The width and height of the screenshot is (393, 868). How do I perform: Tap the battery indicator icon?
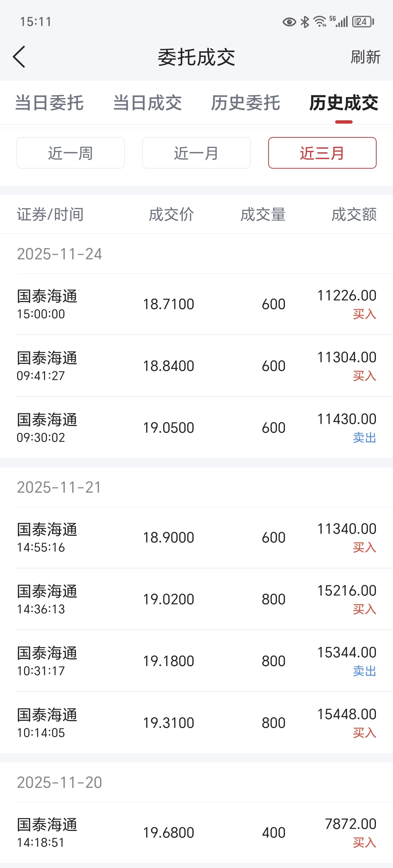[363, 22]
